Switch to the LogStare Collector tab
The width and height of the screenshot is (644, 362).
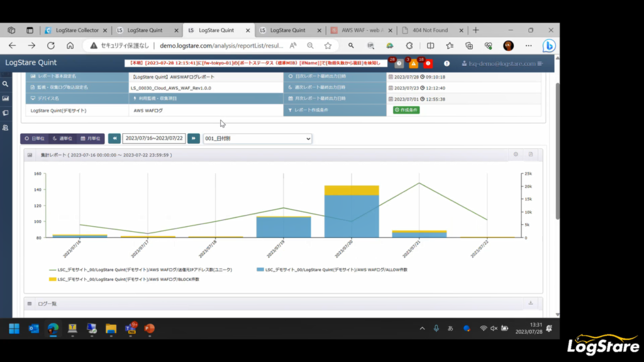76,30
